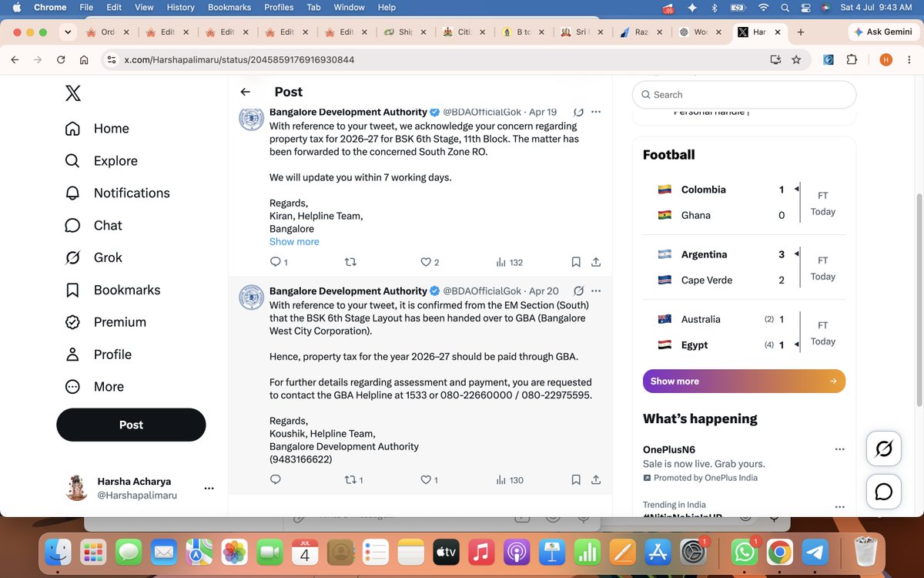Open More options in X sidebar

click(94, 387)
